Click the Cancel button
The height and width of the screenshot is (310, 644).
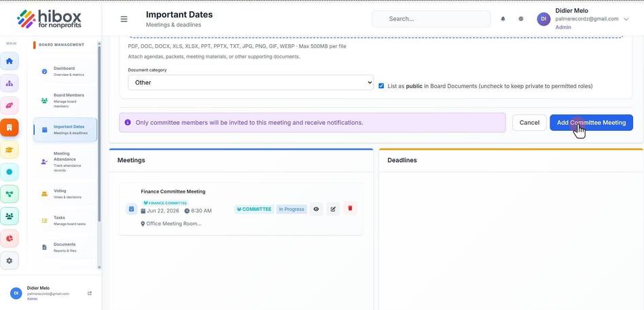coord(529,123)
